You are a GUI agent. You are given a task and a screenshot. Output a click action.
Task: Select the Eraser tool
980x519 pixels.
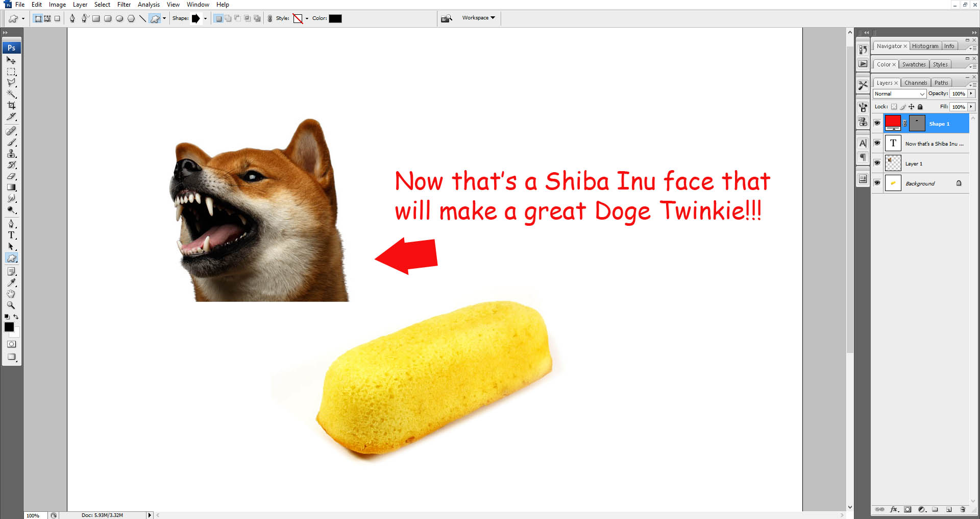pos(11,176)
